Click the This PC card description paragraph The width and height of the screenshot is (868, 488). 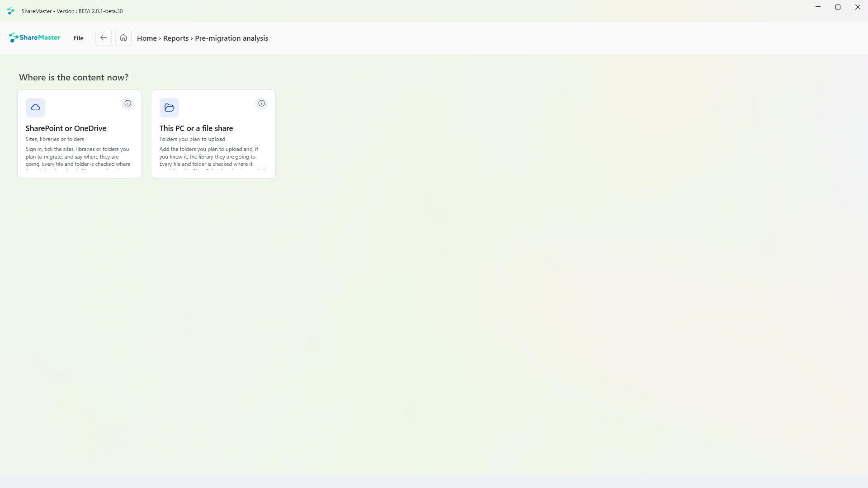click(x=212, y=159)
